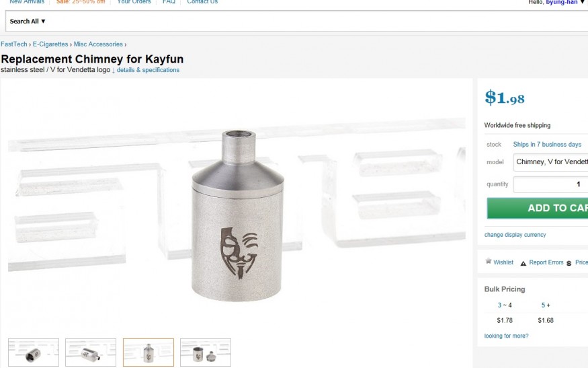This screenshot has width=588, height=368.
Task: Click the Wishlist star icon
Action: (489, 261)
